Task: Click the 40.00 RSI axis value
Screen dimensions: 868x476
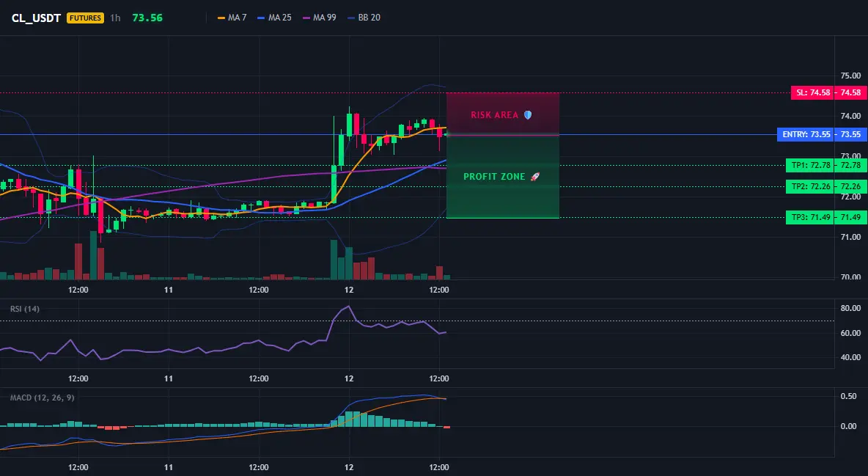Action: (851, 357)
